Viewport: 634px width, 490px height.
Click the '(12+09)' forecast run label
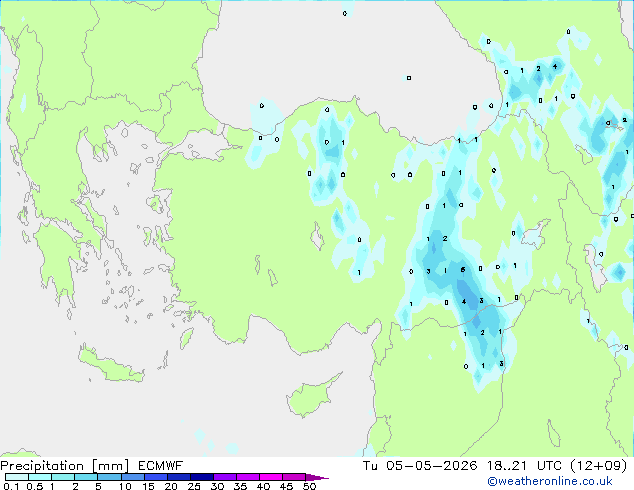[x=598, y=466]
